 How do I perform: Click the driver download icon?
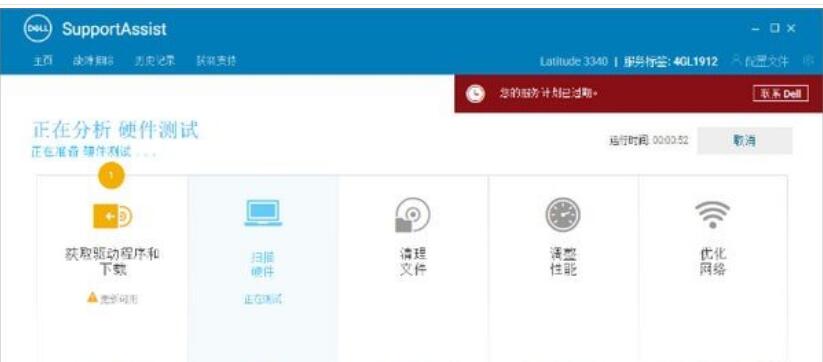pos(112,216)
